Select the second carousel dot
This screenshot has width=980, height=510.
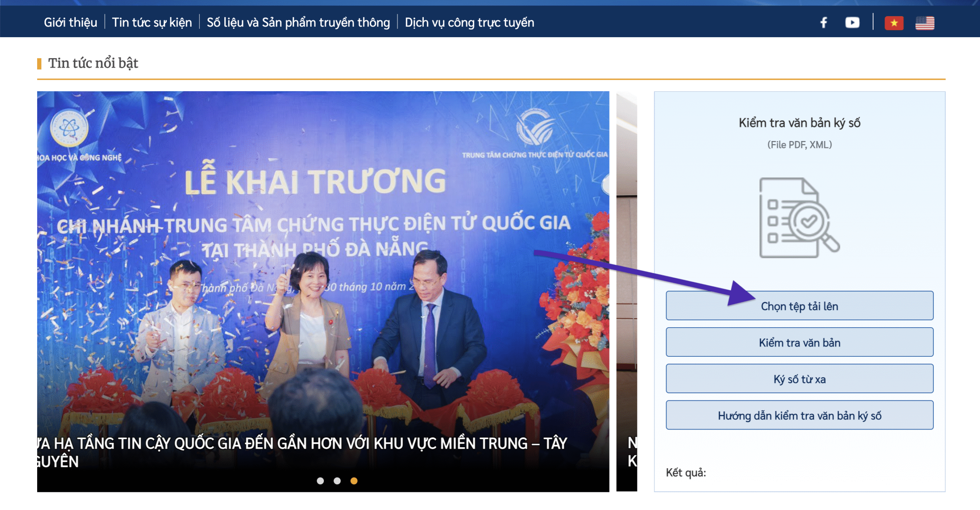[x=337, y=480]
